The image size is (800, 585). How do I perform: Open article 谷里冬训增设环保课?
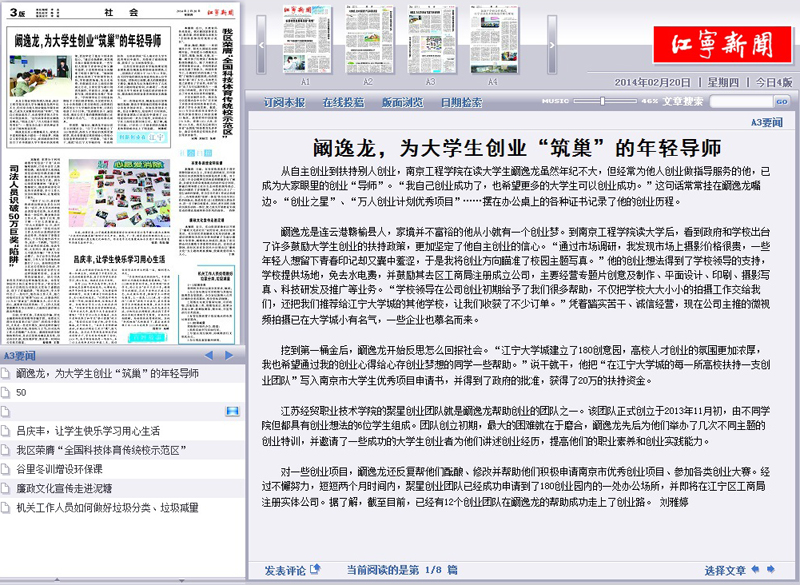click(59, 468)
